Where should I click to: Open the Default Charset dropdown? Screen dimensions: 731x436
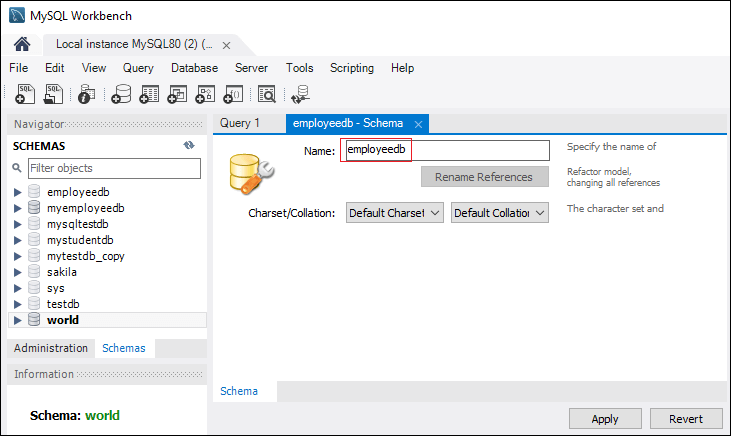tap(394, 213)
